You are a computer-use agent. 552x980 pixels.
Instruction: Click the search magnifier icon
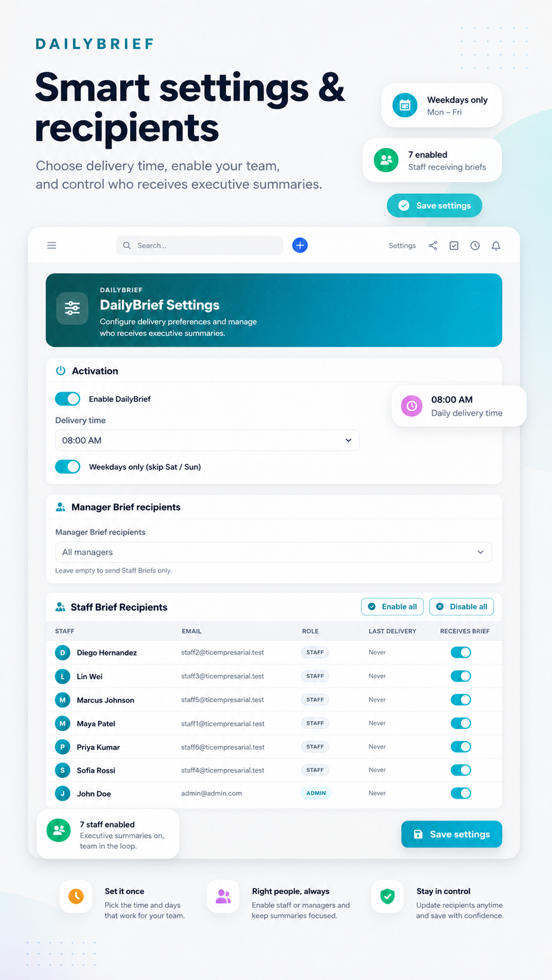(x=127, y=246)
